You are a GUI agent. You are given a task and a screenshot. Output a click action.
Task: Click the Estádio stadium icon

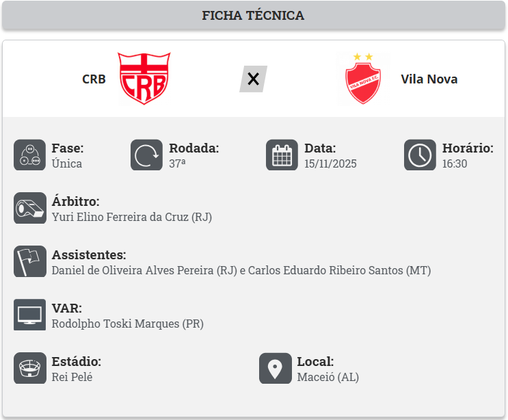pos(29,369)
